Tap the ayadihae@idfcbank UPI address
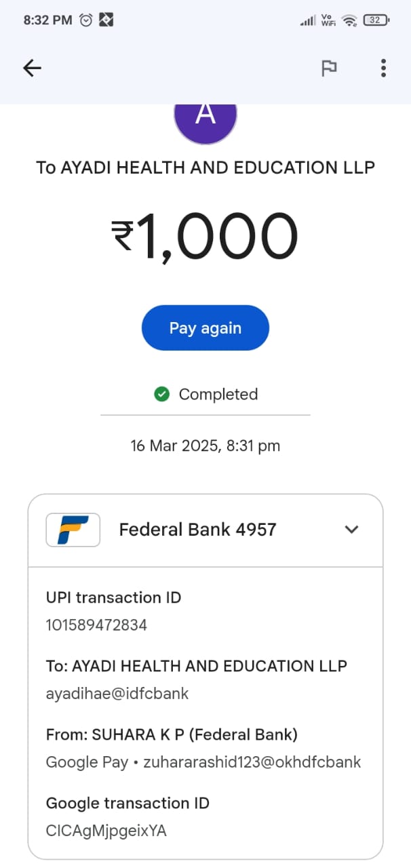The width and height of the screenshot is (411, 868). pos(117,693)
